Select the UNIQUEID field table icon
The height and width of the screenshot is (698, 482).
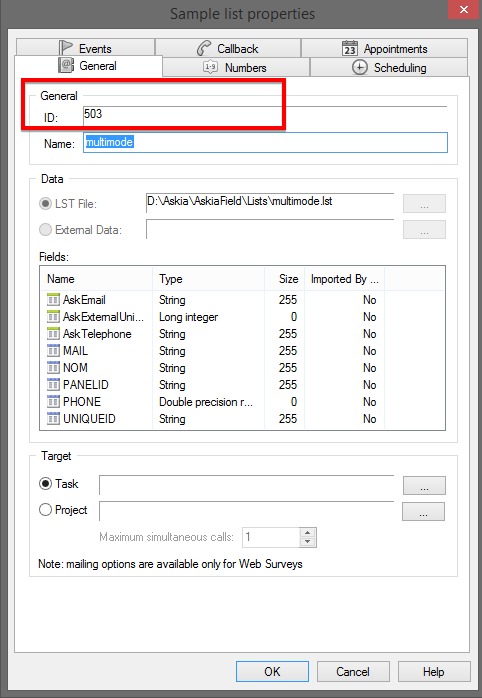coord(53,418)
